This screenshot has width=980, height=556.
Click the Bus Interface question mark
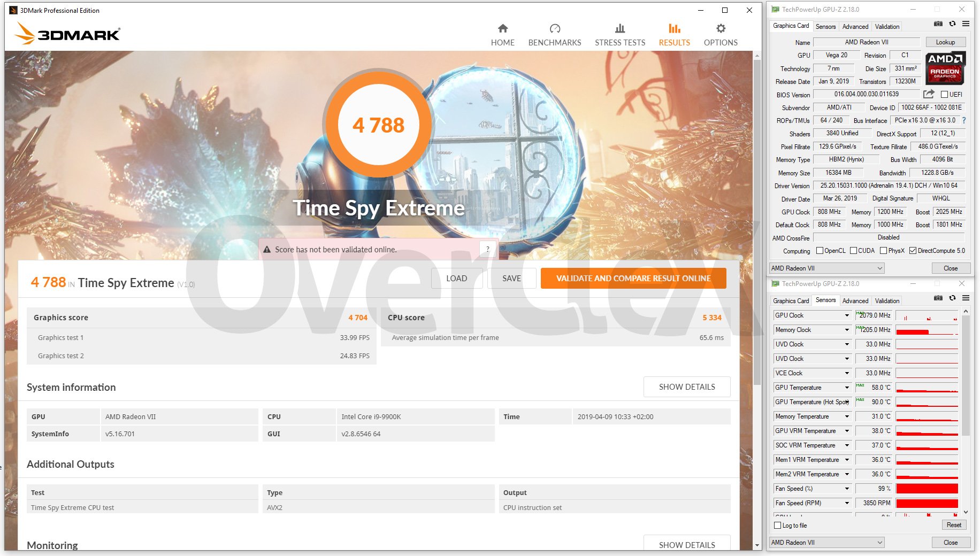(964, 121)
